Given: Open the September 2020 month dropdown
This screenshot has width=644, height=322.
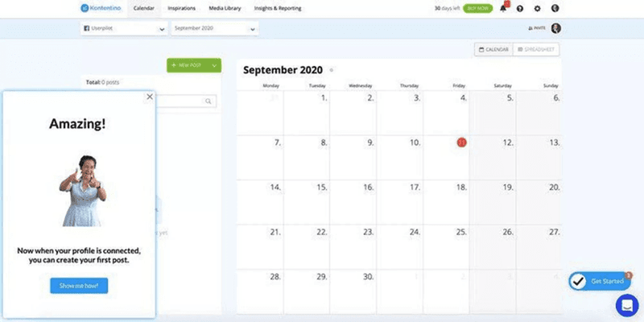Looking at the screenshot, I should (253, 29).
